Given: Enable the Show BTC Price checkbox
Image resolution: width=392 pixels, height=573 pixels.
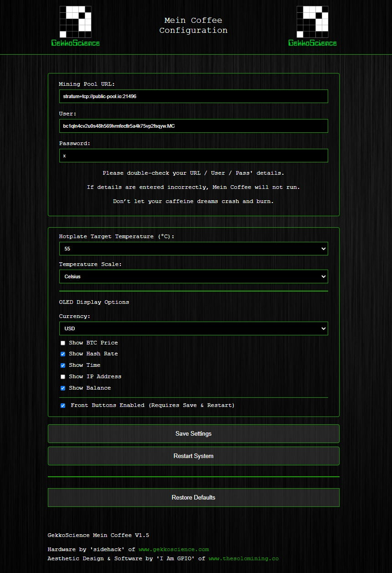Looking at the screenshot, I should [x=63, y=343].
